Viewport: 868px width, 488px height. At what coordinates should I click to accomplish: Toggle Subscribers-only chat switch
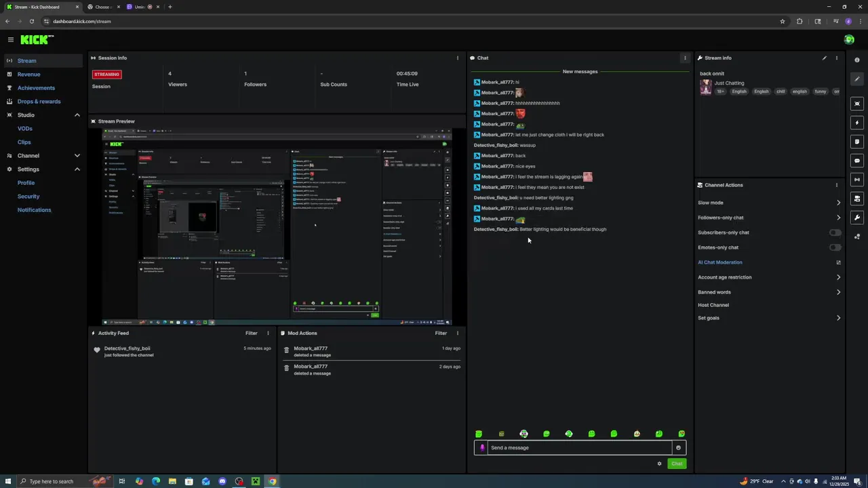click(835, 232)
